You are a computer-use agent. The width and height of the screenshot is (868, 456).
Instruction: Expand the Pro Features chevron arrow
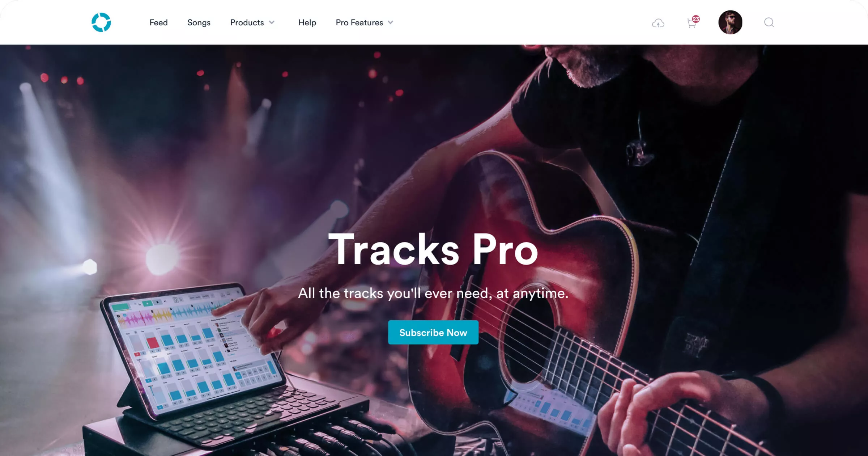(x=391, y=22)
